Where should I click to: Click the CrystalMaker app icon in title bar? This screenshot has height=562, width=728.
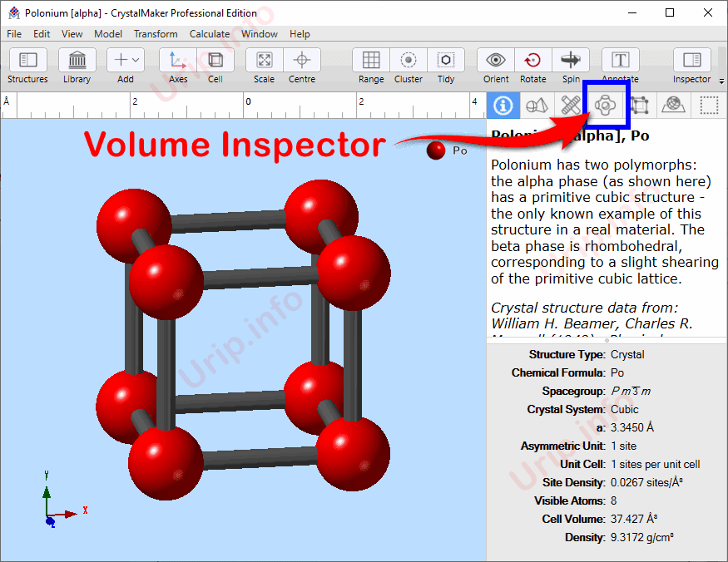(14, 13)
